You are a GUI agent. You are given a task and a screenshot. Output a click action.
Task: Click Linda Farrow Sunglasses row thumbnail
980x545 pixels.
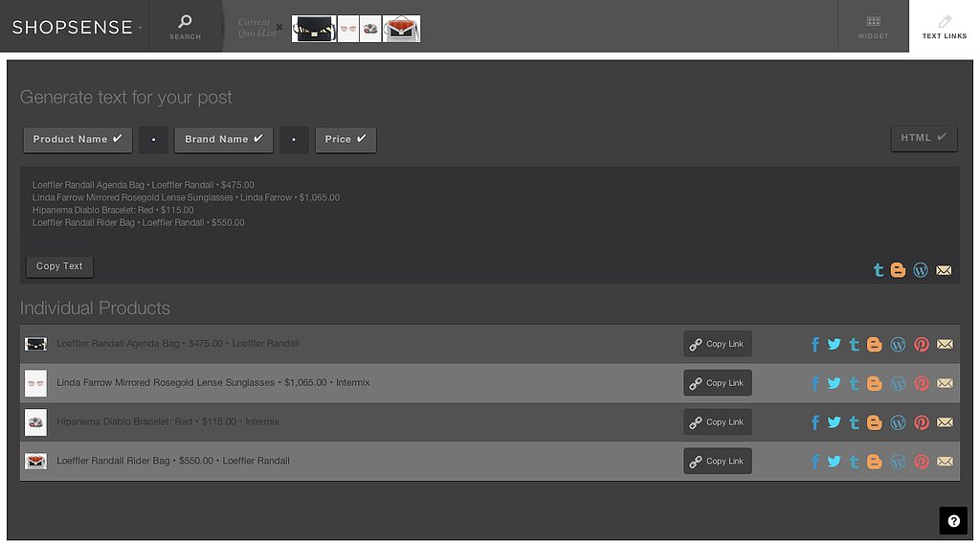(35, 383)
